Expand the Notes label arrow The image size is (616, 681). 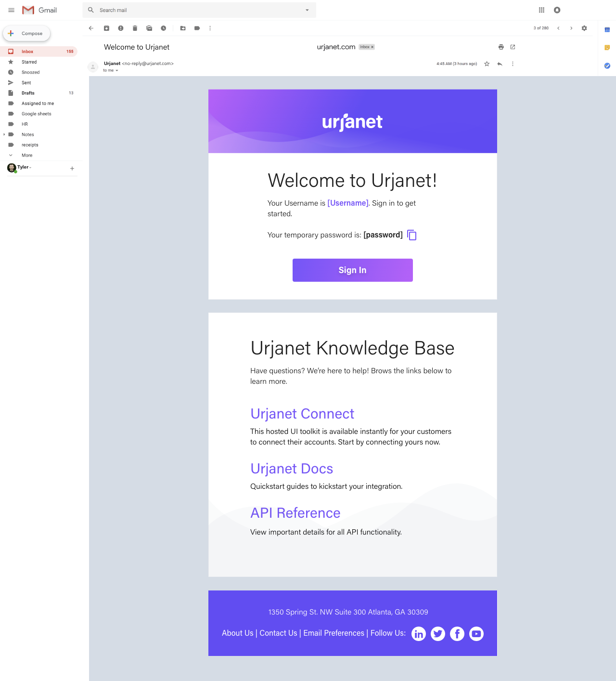click(x=4, y=134)
